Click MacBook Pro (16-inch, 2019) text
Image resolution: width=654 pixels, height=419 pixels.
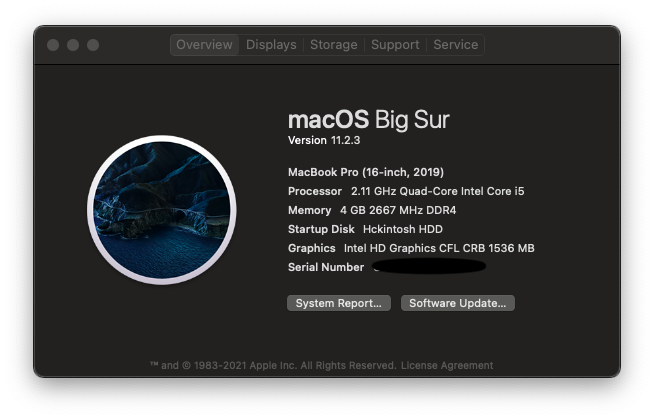click(366, 172)
